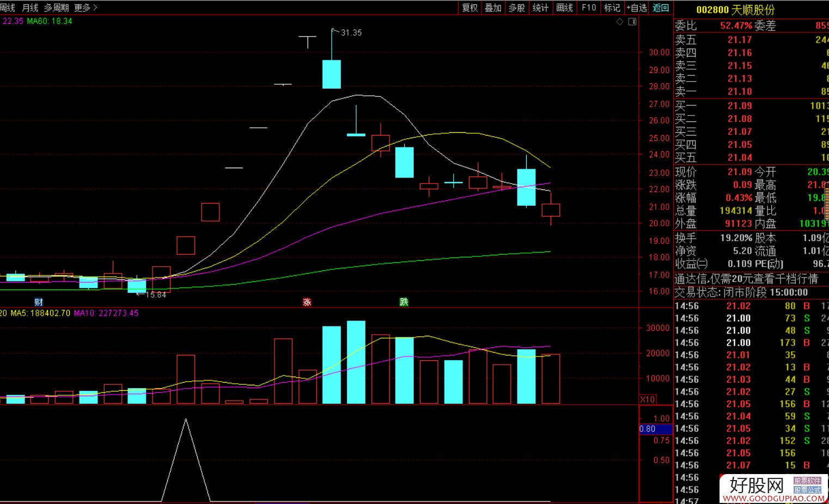
Task: Select the tick row 21.07 with volume 15
Action: coord(751,465)
